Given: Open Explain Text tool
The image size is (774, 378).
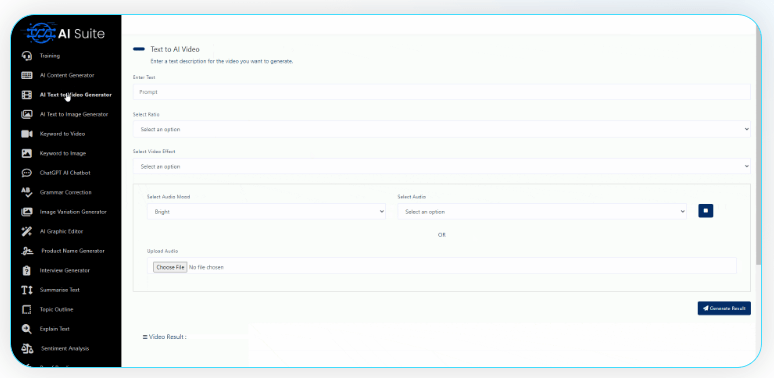Looking at the screenshot, I should [55, 329].
